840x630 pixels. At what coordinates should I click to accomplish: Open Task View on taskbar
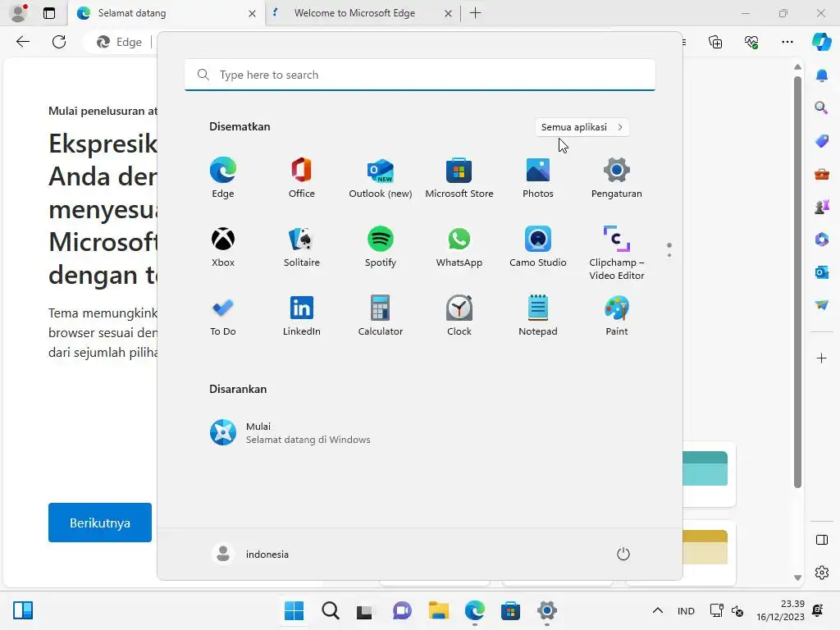click(x=364, y=610)
